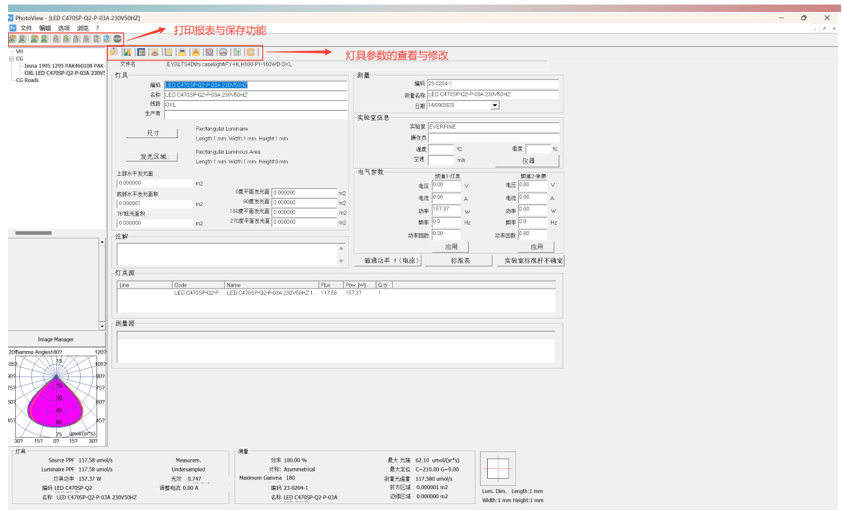Select the Iesna 1995 tree entry
Image resolution: width=843 pixels, height=515 pixels.
(x=65, y=66)
